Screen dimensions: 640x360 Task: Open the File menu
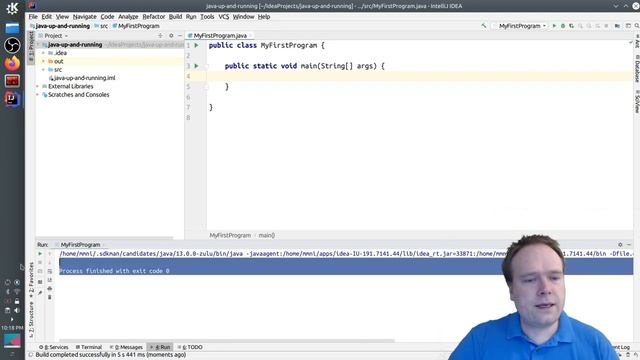33,17
